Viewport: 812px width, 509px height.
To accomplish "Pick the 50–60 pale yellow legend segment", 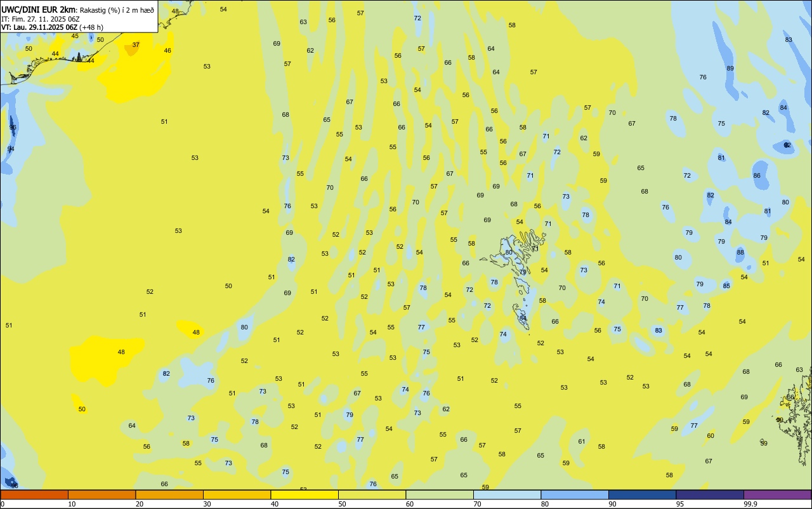I will point(372,494).
